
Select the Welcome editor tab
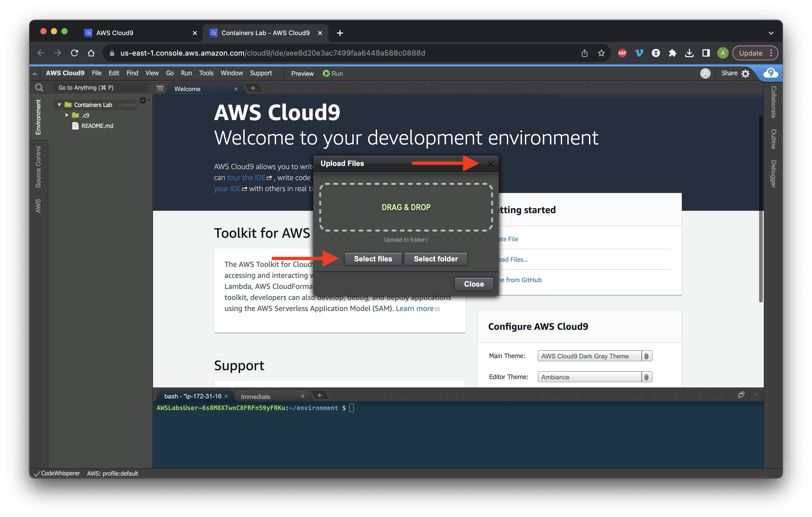coord(187,89)
